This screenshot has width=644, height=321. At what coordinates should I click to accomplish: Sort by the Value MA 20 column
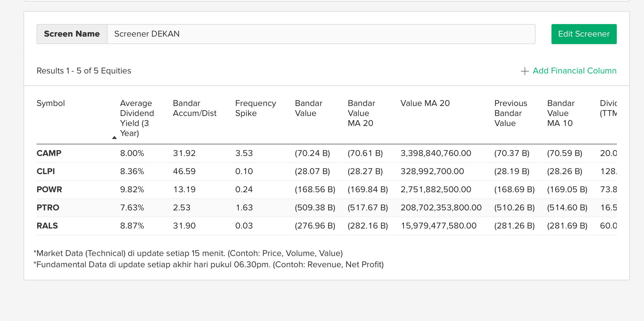point(425,103)
